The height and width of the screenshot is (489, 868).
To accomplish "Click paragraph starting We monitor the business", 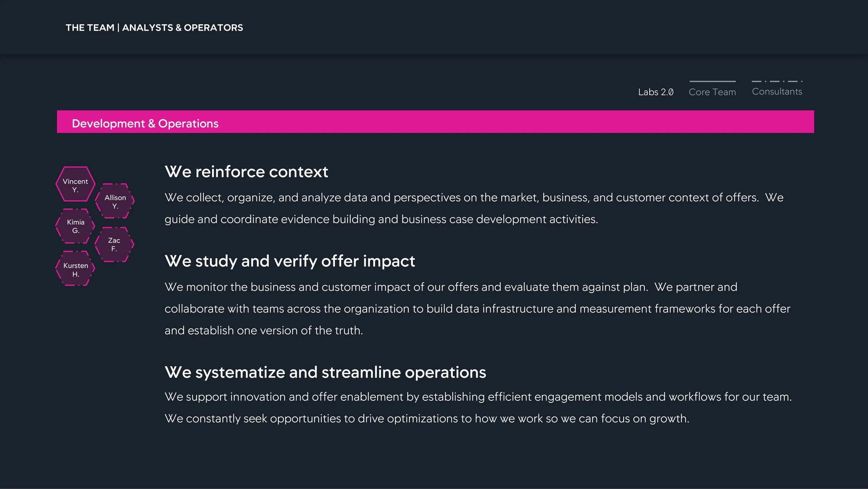I will click(x=477, y=309).
